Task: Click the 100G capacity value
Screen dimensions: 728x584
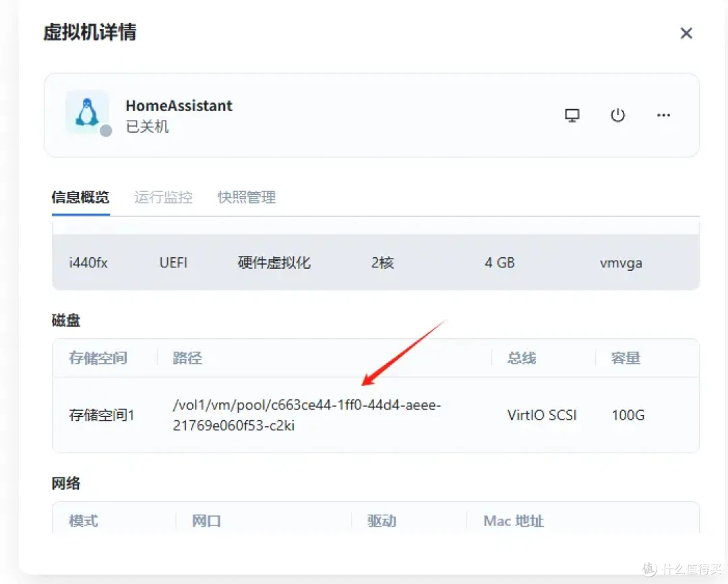Action: coord(628,415)
